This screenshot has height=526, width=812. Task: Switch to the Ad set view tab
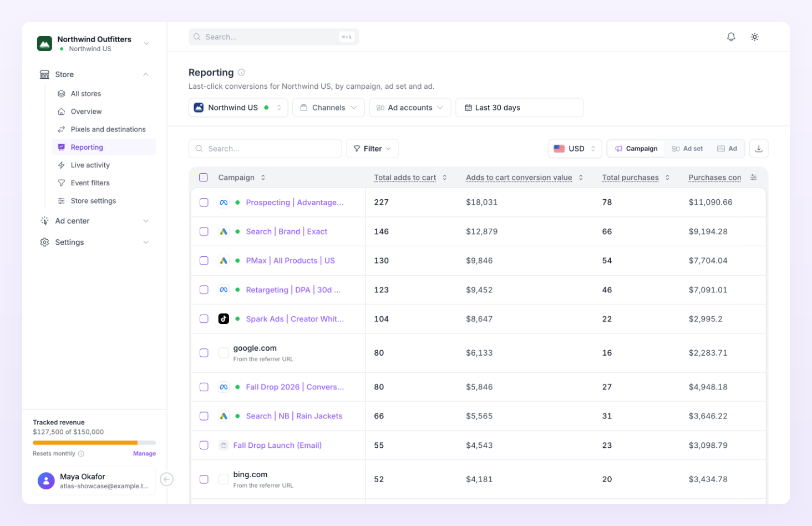[687, 149]
